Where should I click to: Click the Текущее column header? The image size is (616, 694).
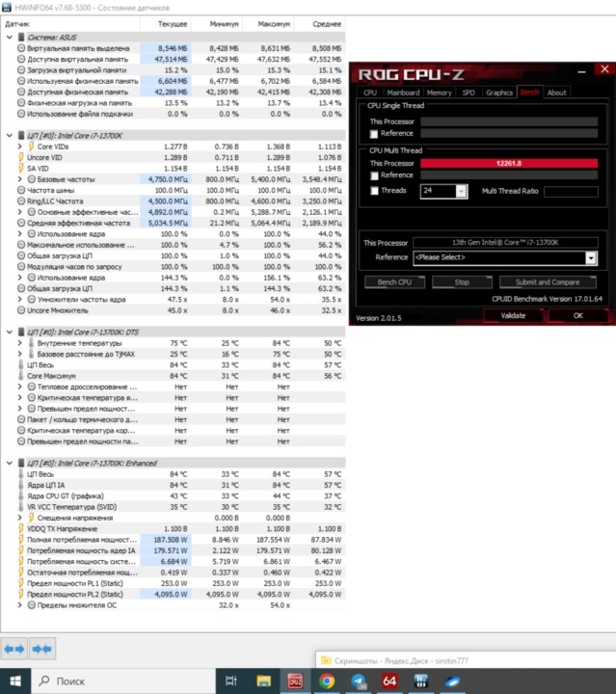tap(166, 24)
